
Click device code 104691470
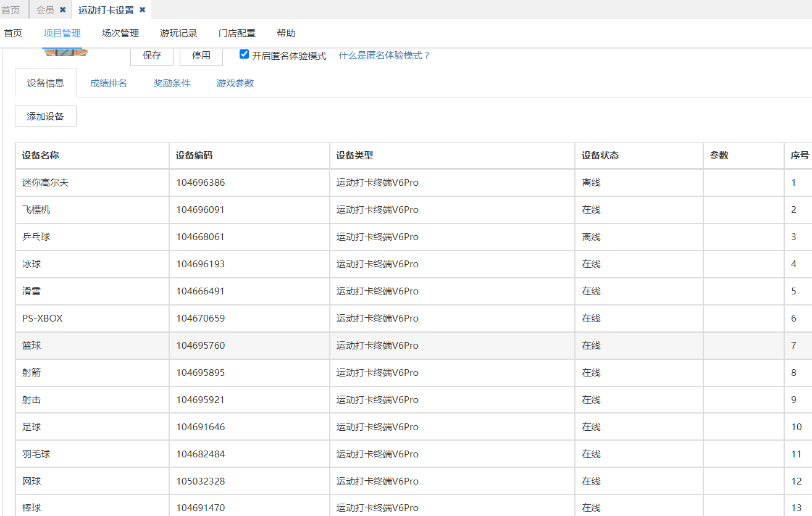[201, 508]
